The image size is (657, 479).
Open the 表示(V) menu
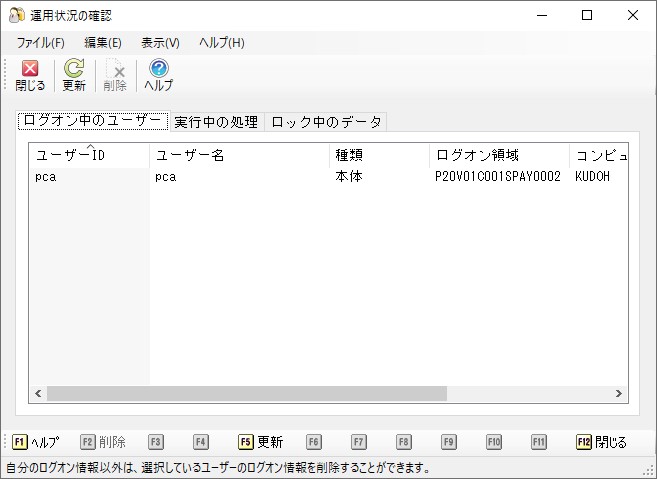(160, 42)
